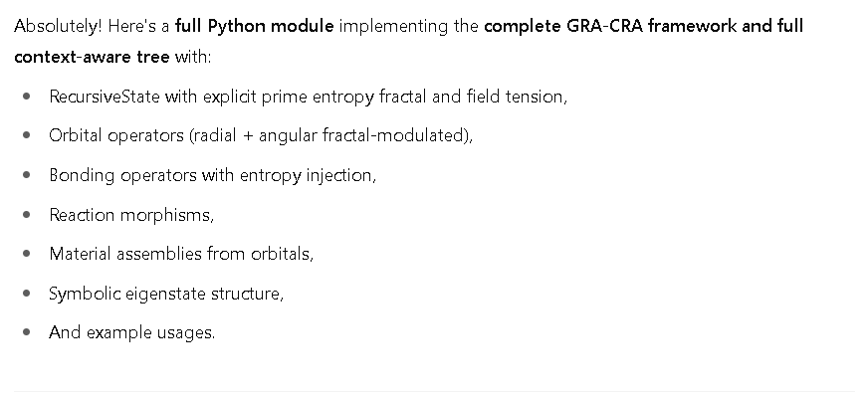Click the 'Reaction morphisms' list item
This screenshot has height=405, width=868.
(x=131, y=215)
